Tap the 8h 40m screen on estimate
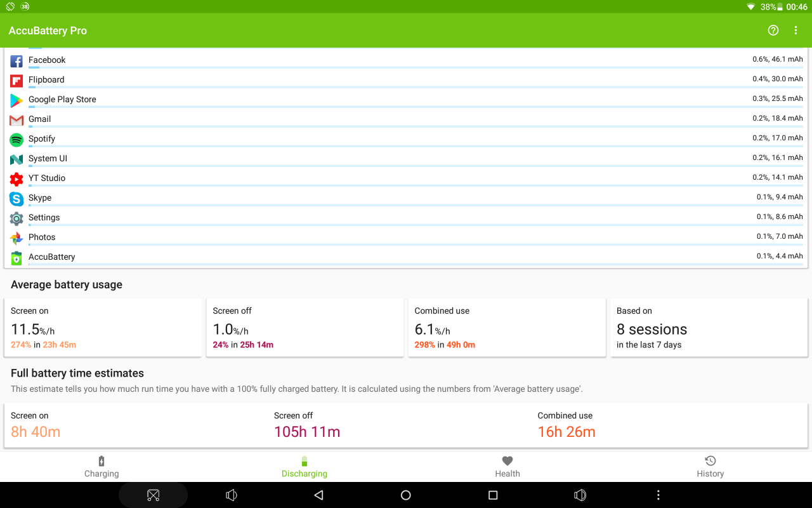 36,432
